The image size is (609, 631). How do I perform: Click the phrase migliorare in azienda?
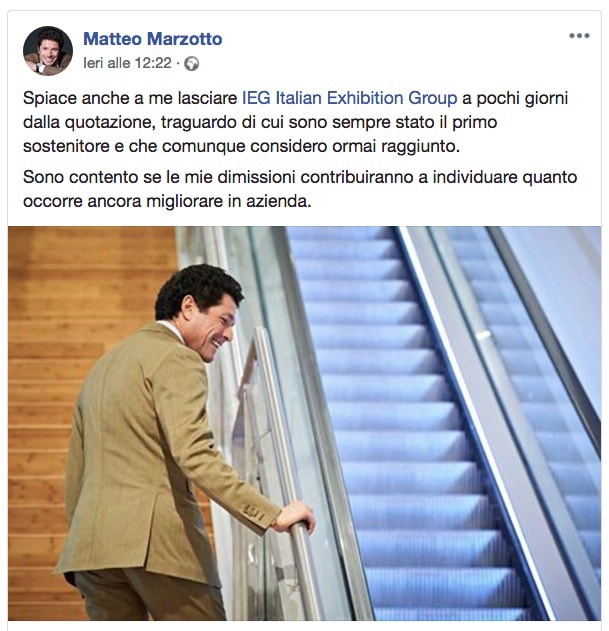[x=229, y=201]
